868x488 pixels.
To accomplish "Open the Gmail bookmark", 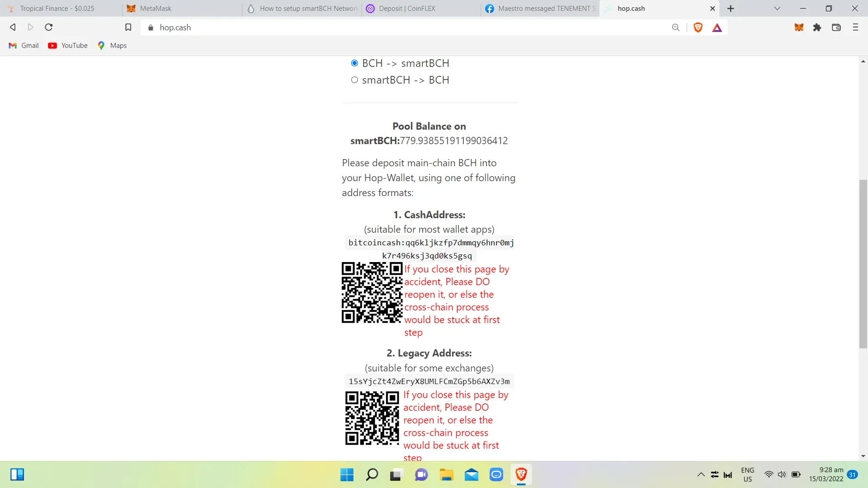I will tap(24, 46).
